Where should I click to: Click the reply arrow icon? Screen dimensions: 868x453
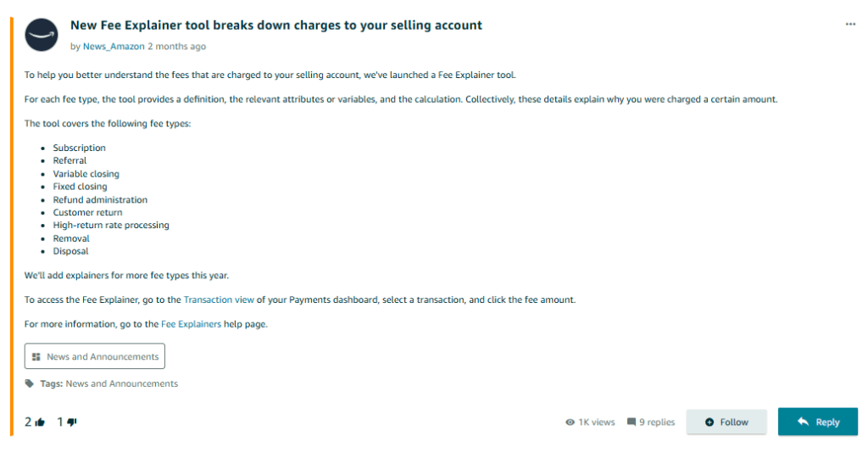coord(802,422)
